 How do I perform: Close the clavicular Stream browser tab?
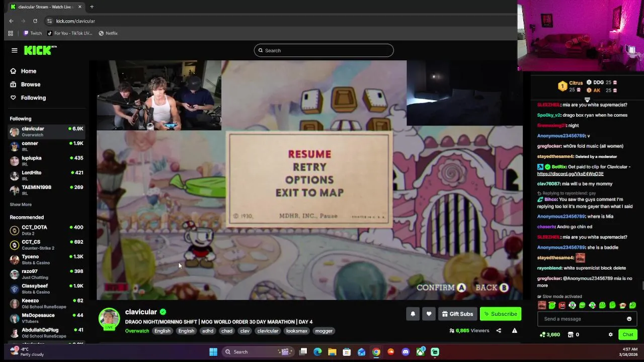79,7
